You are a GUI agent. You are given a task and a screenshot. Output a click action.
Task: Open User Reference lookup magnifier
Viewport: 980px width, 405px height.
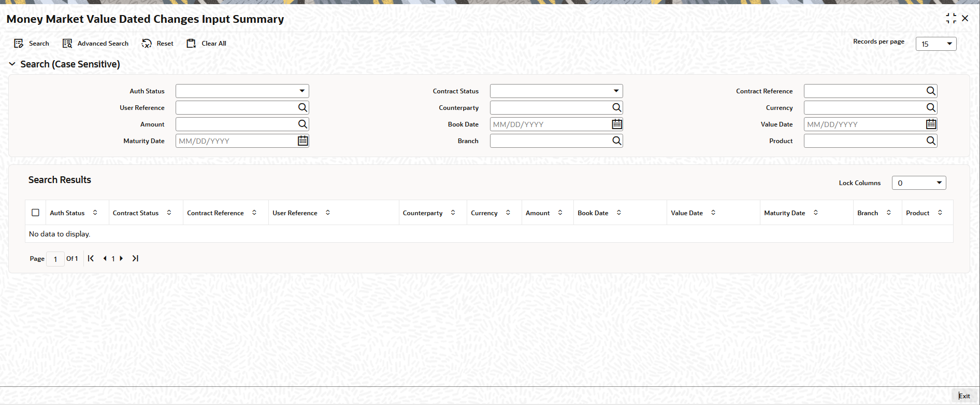(303, 107)
